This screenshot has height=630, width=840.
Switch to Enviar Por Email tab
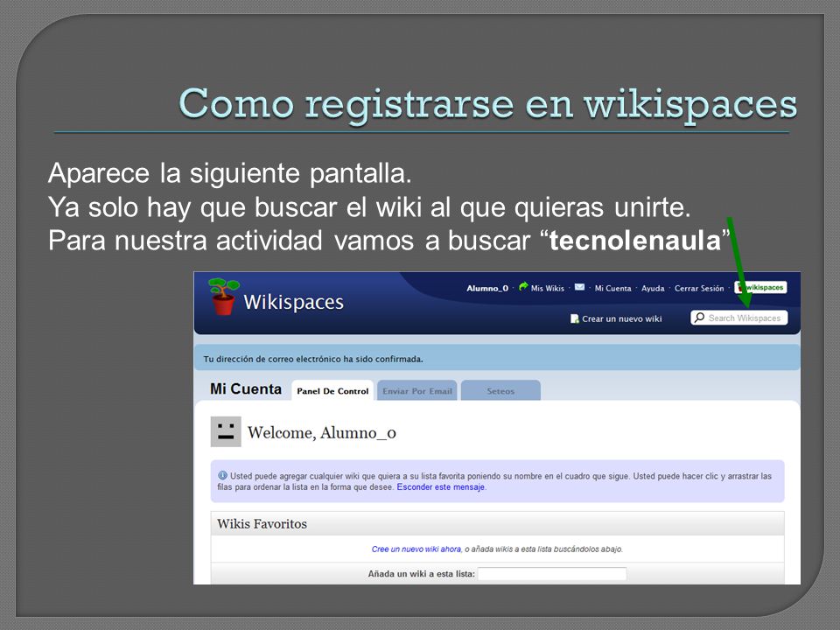[417, 390]
